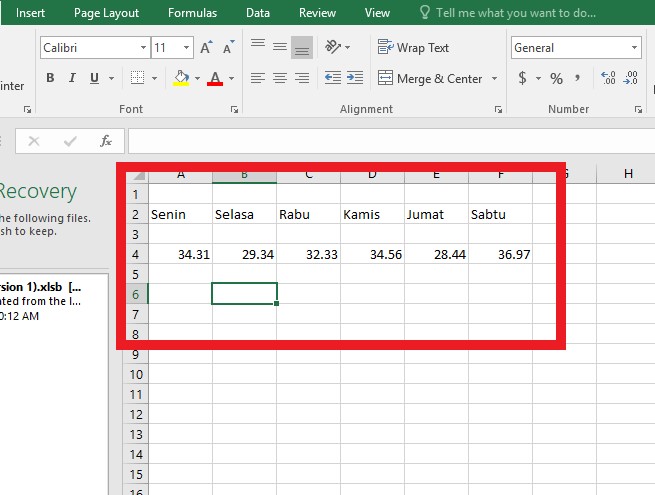The image size is (655, 495).
Task: Select cell containing Kamis
Action: pyautogui.click(x=372, y=214)
